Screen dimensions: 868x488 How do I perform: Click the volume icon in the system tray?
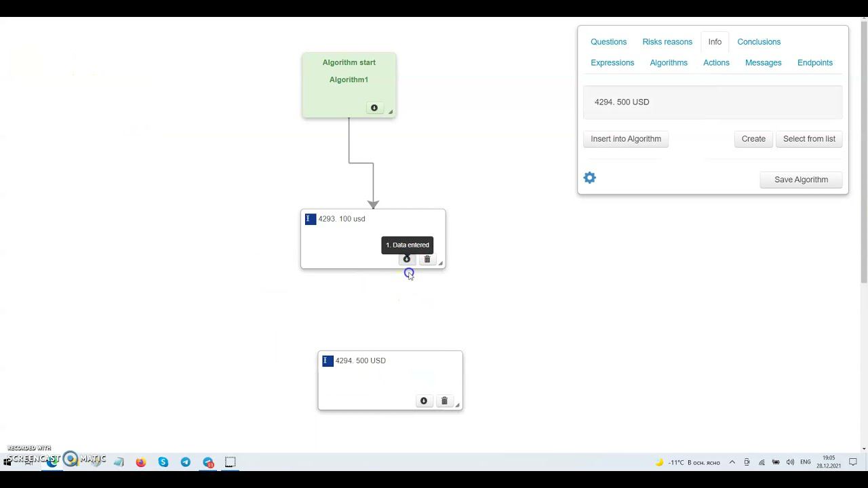pos(790,462)
